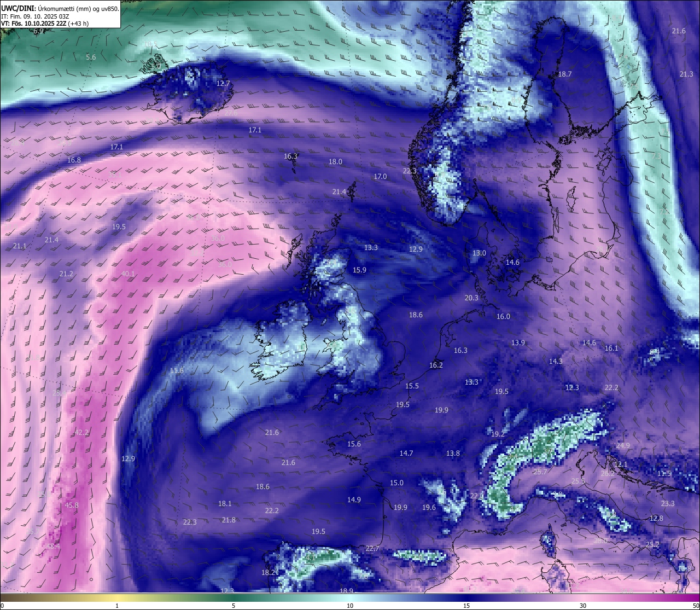
Task: Click the 15.9 value label
Action: (359, 270)
